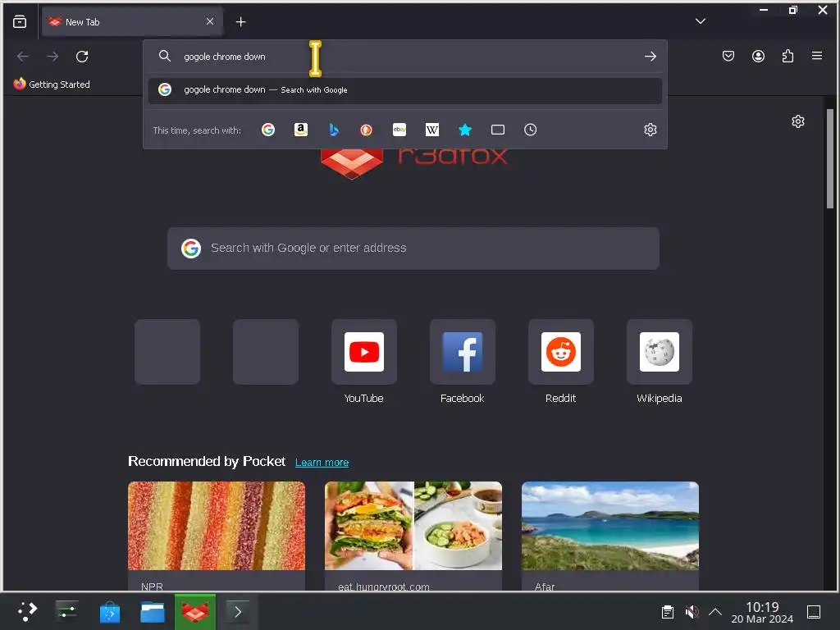Screen dimensions: 840x630
Task: Click Show Desktop button in taskbar
Action: click(814, 612)
